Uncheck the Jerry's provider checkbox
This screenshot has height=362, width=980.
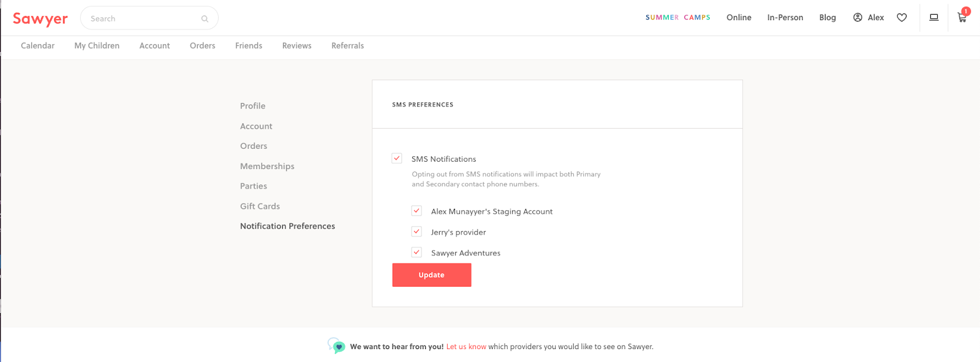click(417, 232)
